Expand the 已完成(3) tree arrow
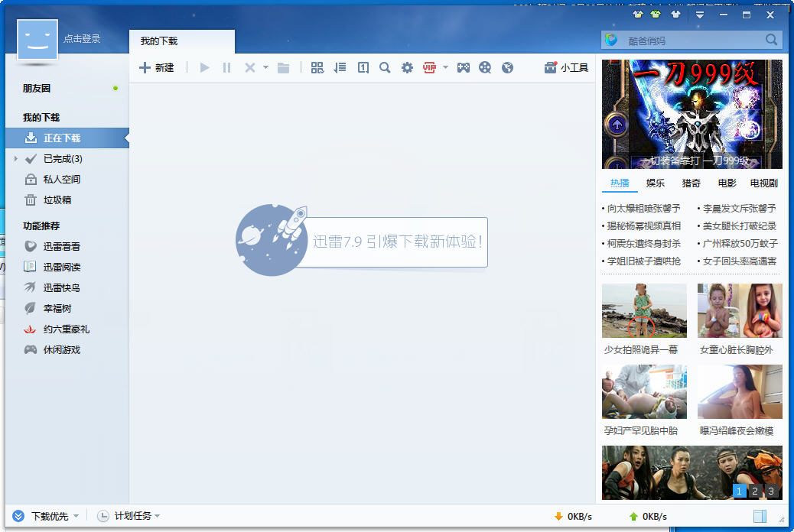Screen dimensions: 794x532 pos(16,159)
